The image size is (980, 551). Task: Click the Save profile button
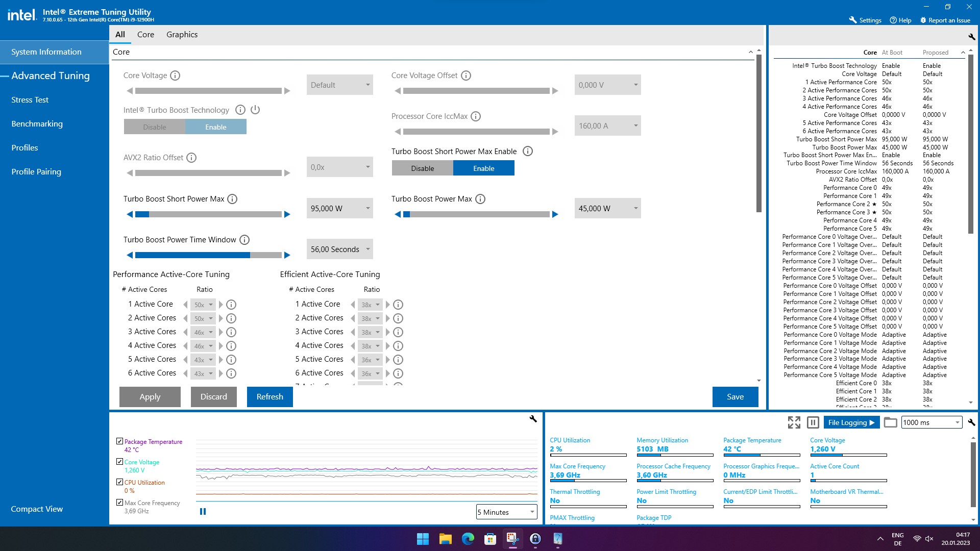735,396
